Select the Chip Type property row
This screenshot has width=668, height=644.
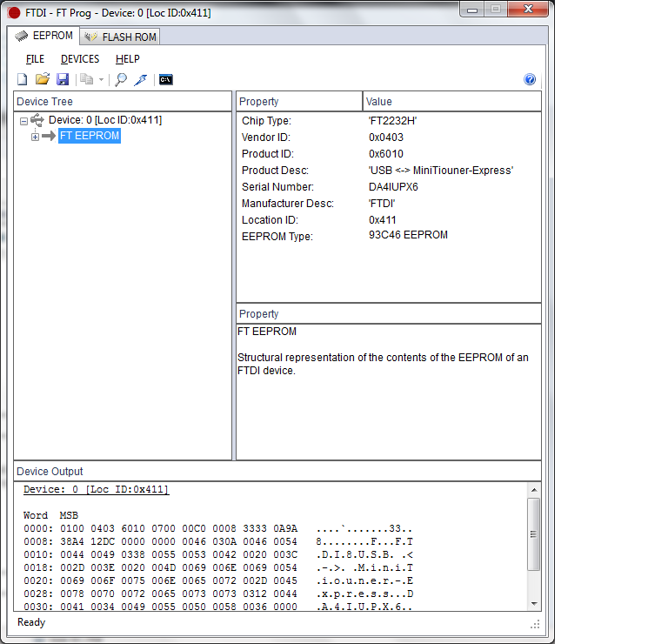[389, 121]
